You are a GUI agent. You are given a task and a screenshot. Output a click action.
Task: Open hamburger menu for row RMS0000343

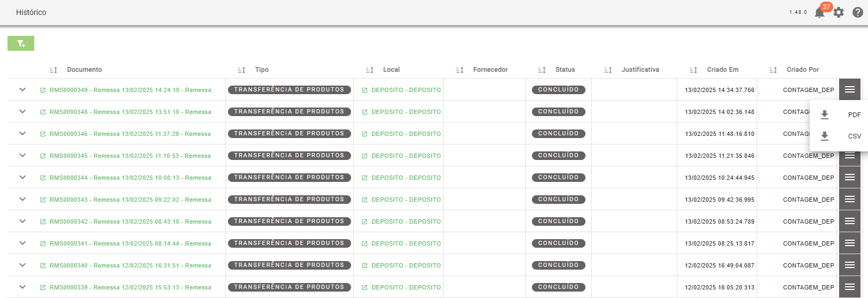point(850,199)
